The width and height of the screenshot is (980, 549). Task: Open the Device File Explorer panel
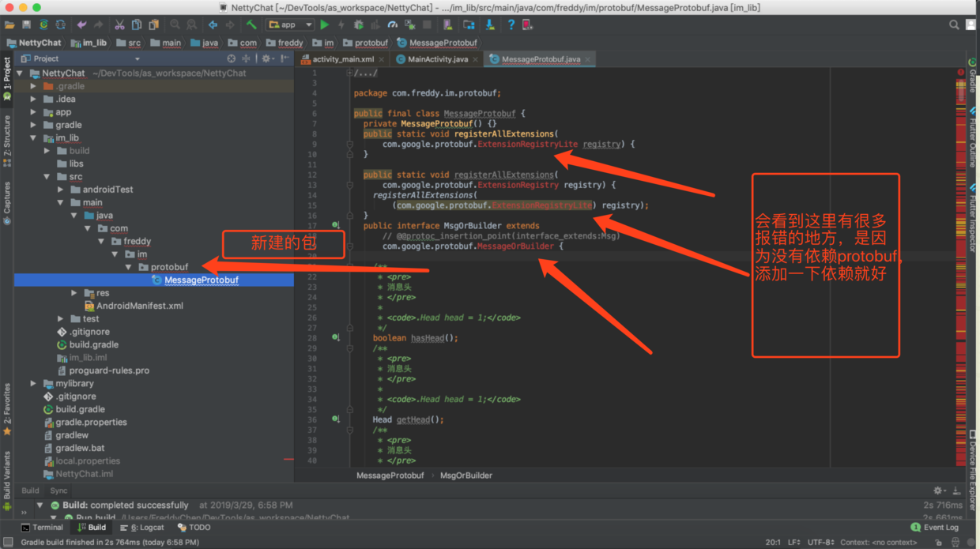(974, 461)
